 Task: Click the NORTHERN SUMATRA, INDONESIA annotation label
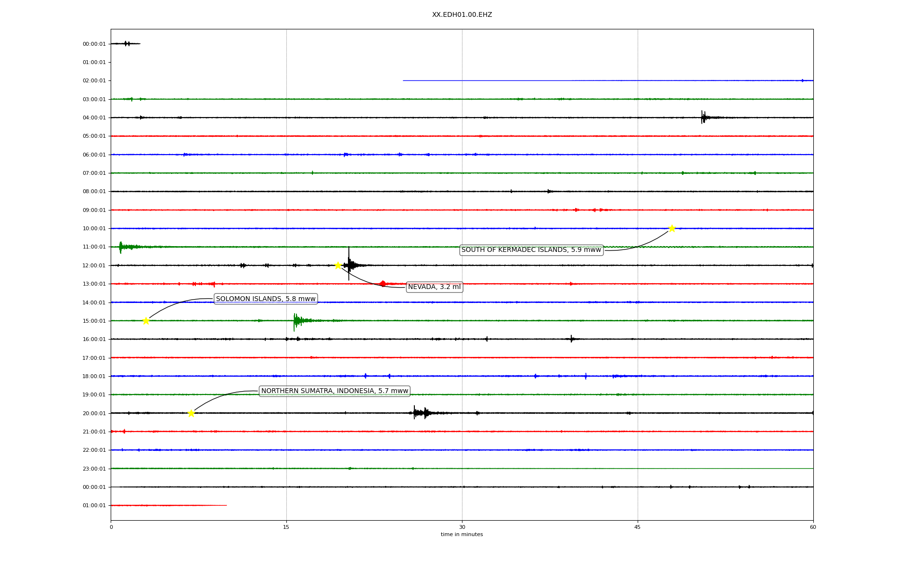pos(334,391)
